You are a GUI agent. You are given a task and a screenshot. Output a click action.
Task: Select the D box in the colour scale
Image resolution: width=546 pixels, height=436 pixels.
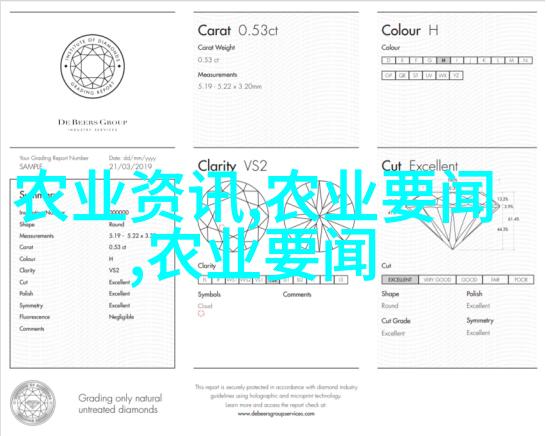click(x=388, y=60)
